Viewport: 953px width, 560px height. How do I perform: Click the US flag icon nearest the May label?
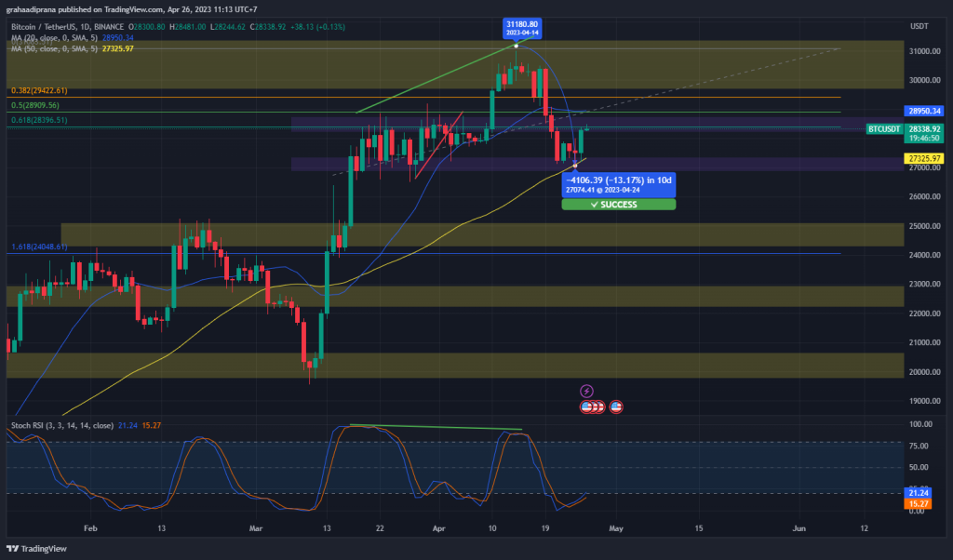(616, 407)
